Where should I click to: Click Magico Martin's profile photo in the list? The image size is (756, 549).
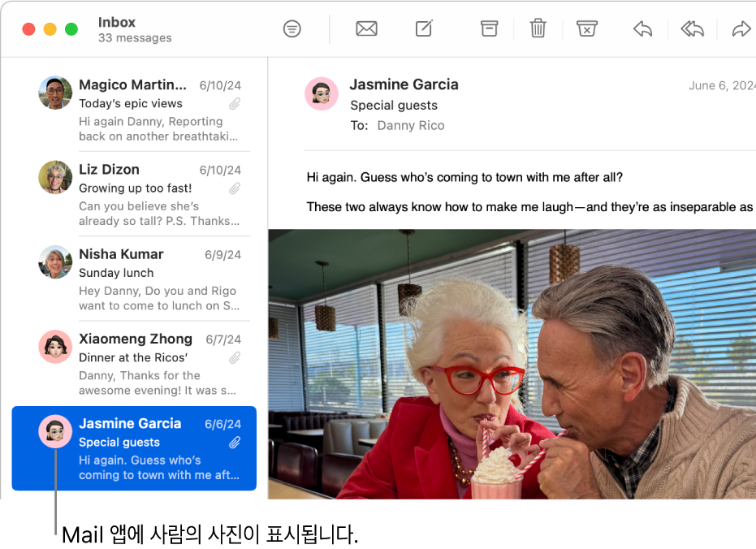[55, 93]
